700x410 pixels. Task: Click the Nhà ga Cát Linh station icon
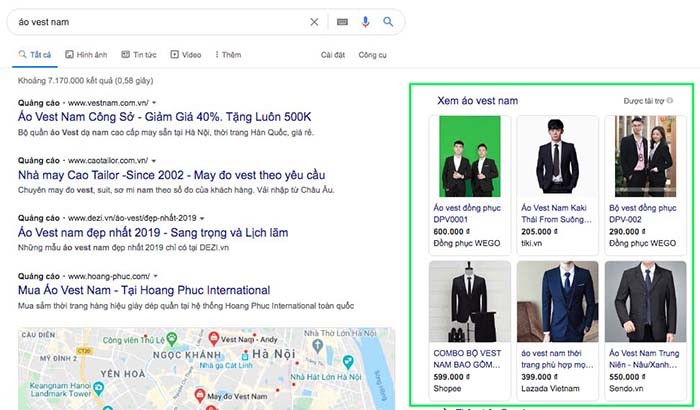tap(245, 356)
